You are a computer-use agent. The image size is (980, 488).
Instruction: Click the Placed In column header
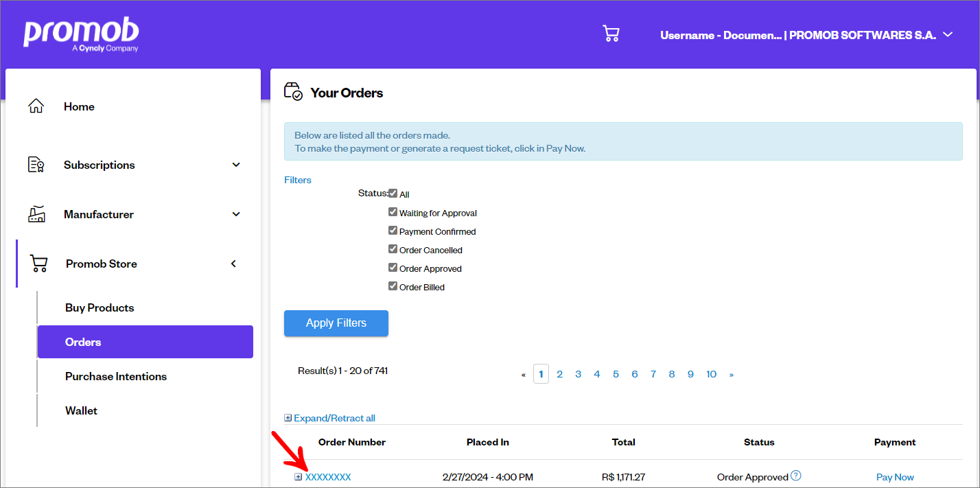coord(488,442)
